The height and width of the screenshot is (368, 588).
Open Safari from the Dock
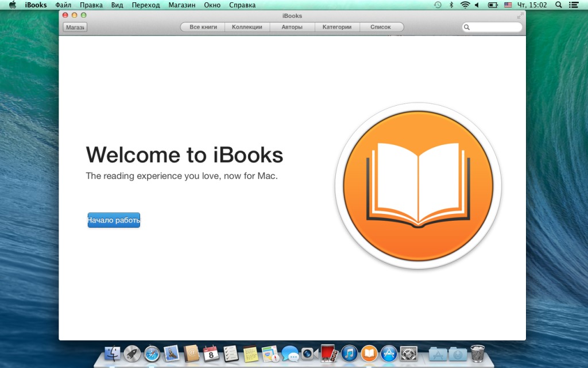point(152,353)
